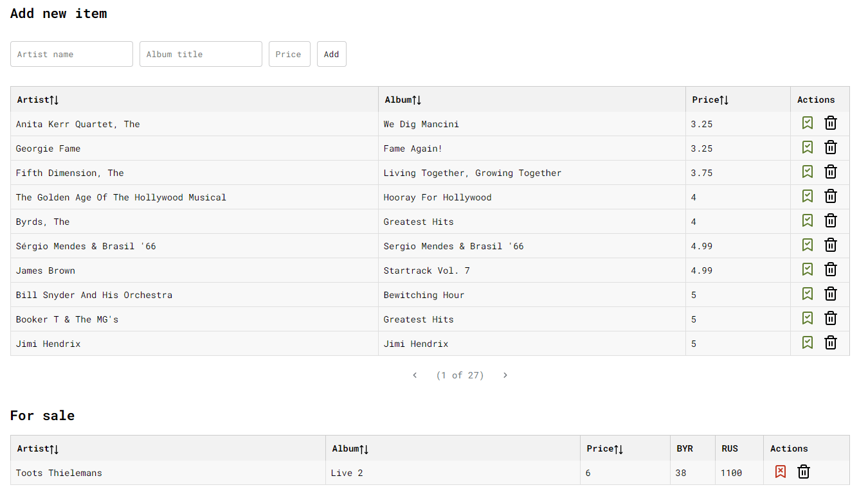
Task: Remove the Byrds Greatest Hits row
Action: click(831, 221)
